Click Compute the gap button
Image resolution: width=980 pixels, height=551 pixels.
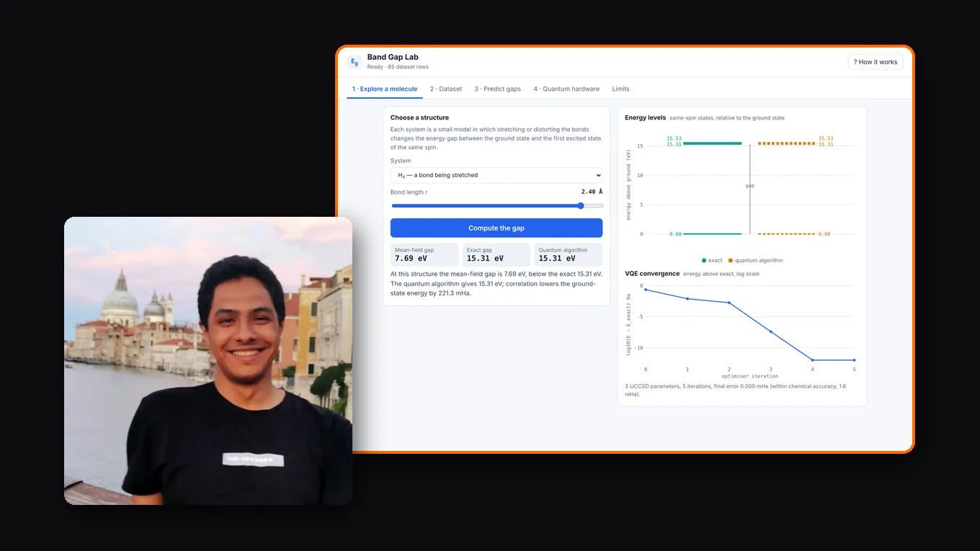[496, 228]
